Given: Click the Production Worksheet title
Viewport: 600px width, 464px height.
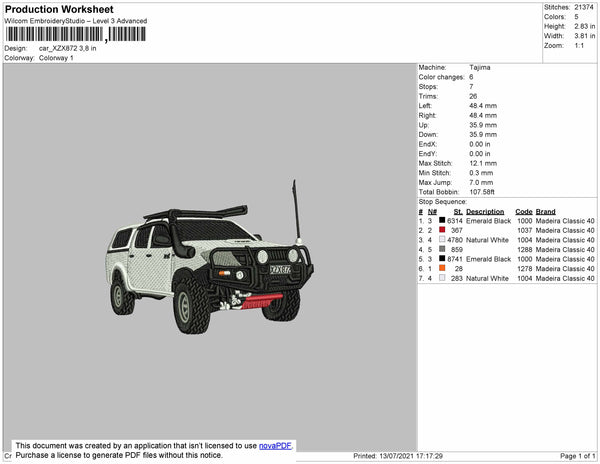Looking at the screenshot, I should coord(59,9).
